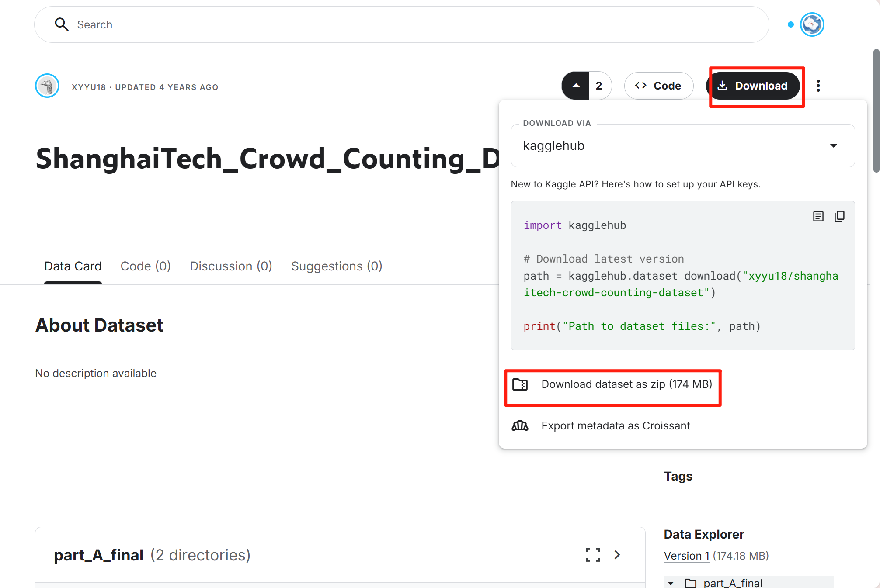Open the three-dot more options menu
This screenshot has width=880, height=588.
[x=818, y=86]
